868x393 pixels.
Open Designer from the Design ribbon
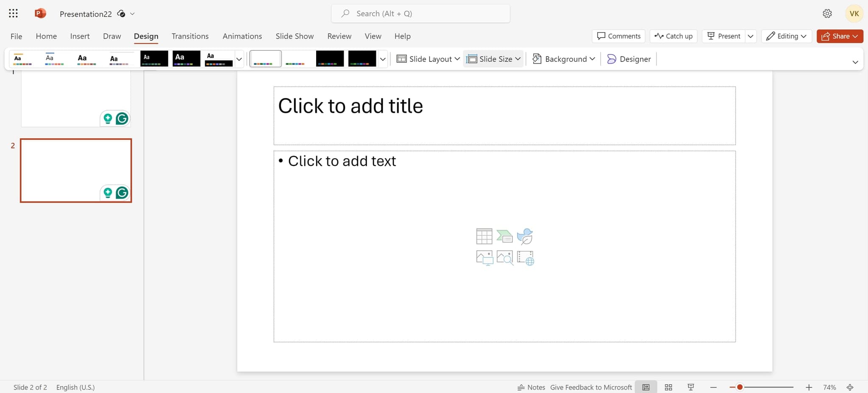pos(629,59)
